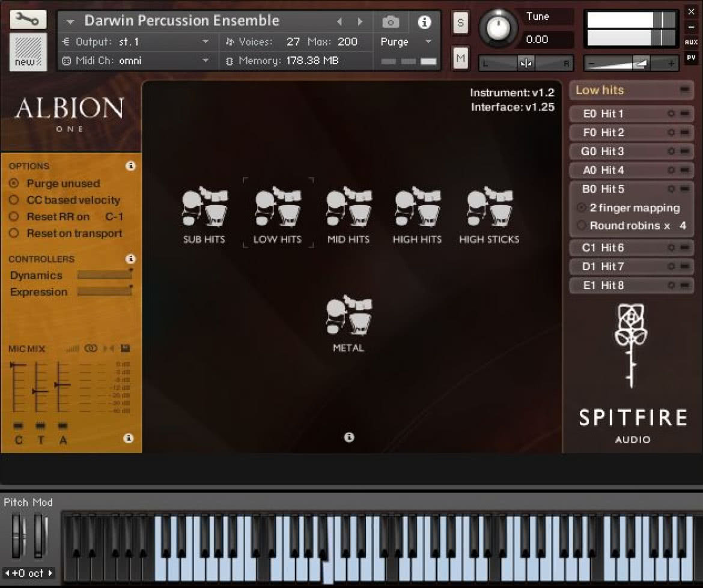Screen dimensions: 703x588
Task: Collapse the Low hits header toggle
Action: 684,89
